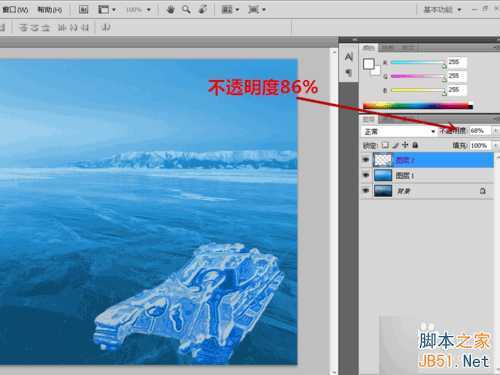Select the 图层 2 layer thumbnail
Viewport: 500px width, 375px height.
click(383, 160)
